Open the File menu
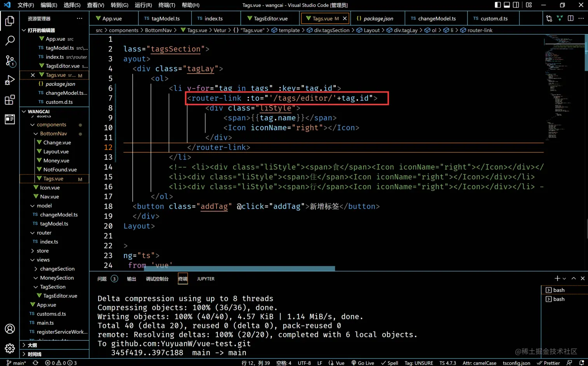 [x=26, y=5]
